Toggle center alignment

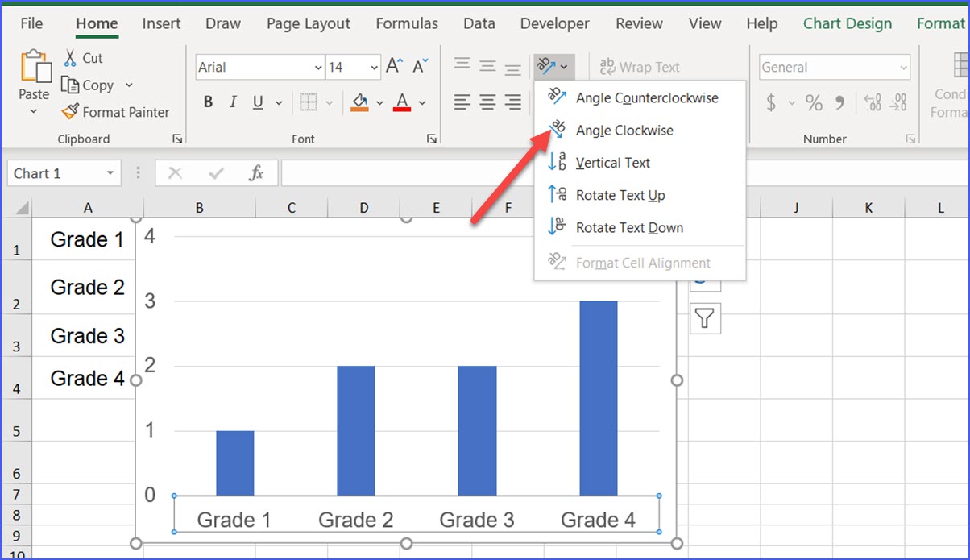click(x=487, y=102)
